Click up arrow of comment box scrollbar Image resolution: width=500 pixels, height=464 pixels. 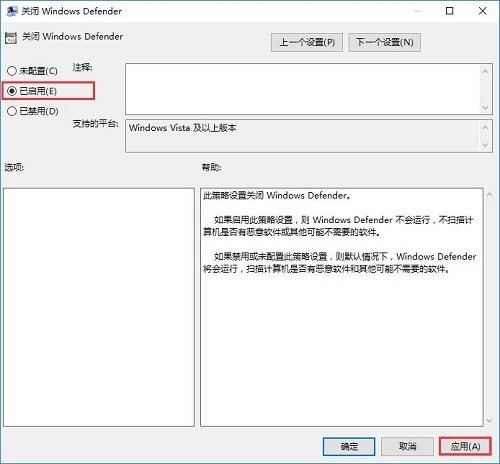click(485, 71)
